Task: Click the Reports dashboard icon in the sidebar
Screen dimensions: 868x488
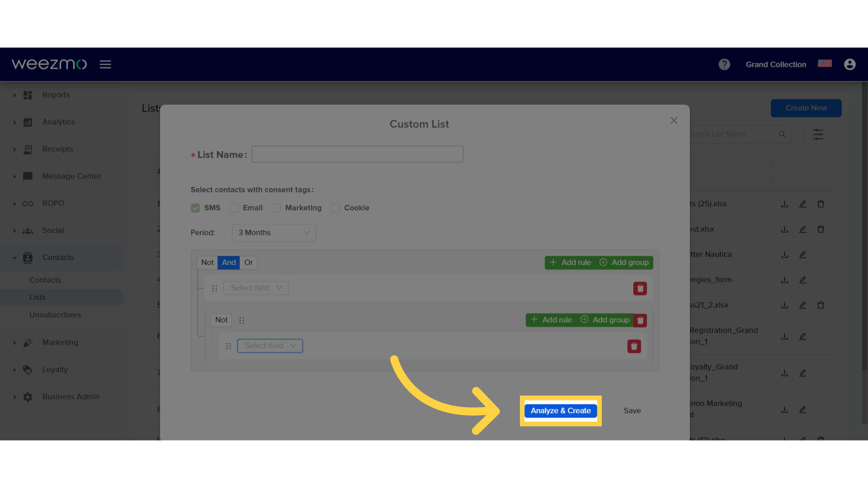Action: (28, 95)
